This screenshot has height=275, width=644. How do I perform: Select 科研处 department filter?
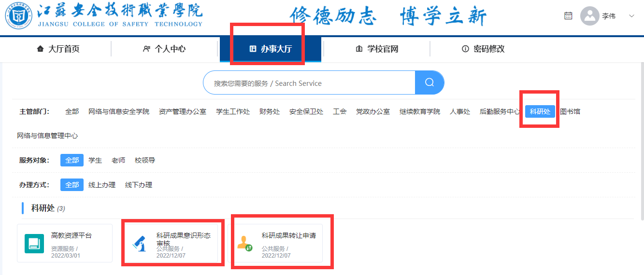pos(540,111)
